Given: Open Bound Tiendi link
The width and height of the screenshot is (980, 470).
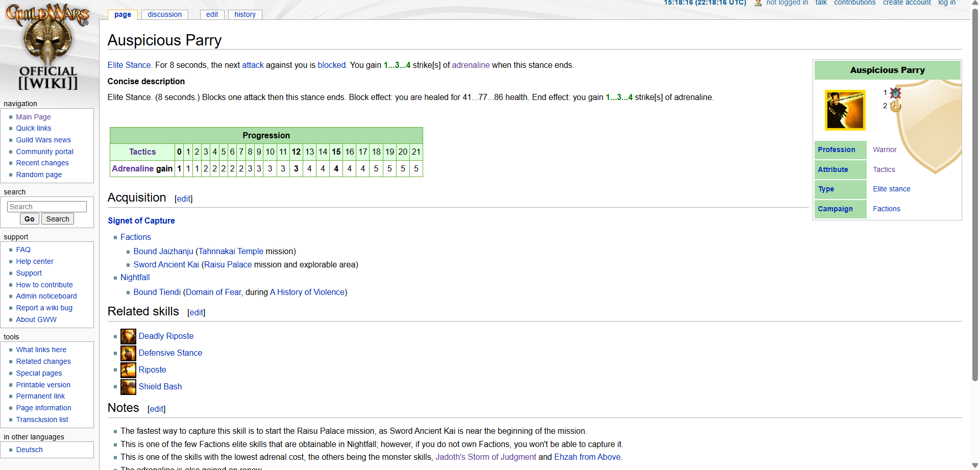Looking at the screenshot, I should (x=157, y=292).
